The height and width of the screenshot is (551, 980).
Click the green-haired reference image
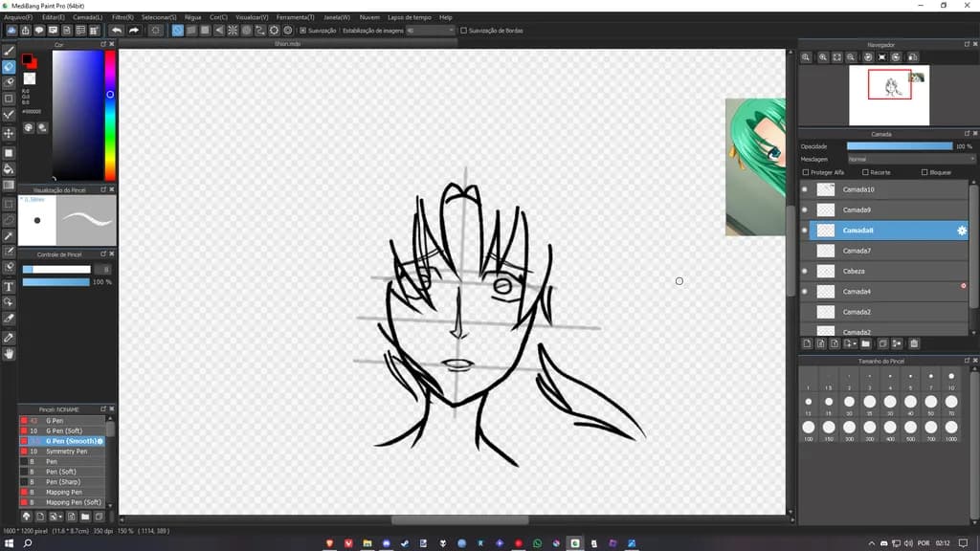coord(755,166)
